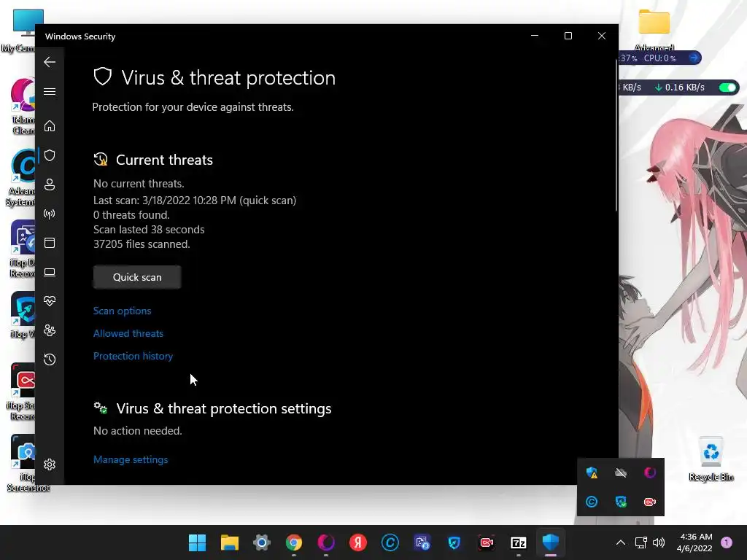Open Settings gear on taskbar
Viewport: 747px width, 560px height.
pyautogui.click(x=262, y=542)
